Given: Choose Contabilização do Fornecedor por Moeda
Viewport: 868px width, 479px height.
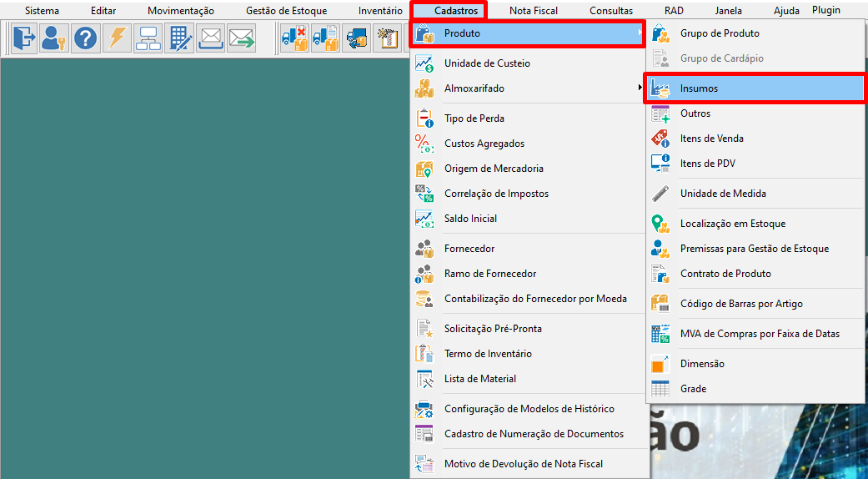Looking at the screenshot, I should (528, 299).
